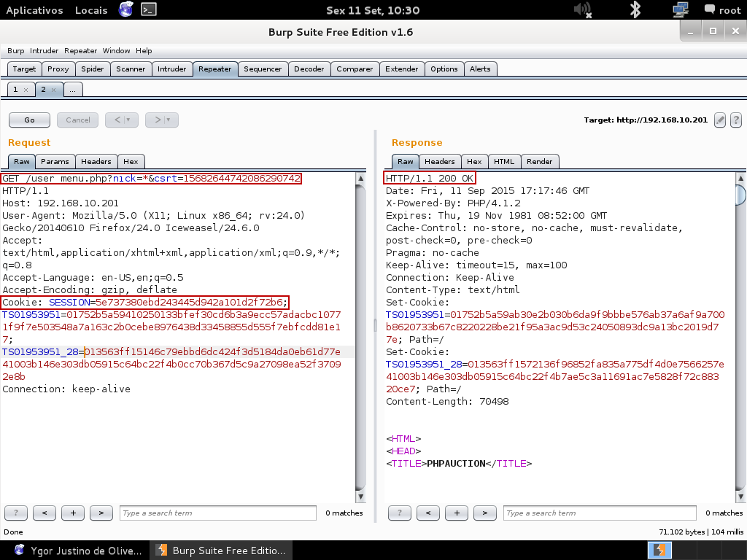Switch to the Intruder tool tab
The height and width of the screenshot is (560, 747).
tap(172, 69)
